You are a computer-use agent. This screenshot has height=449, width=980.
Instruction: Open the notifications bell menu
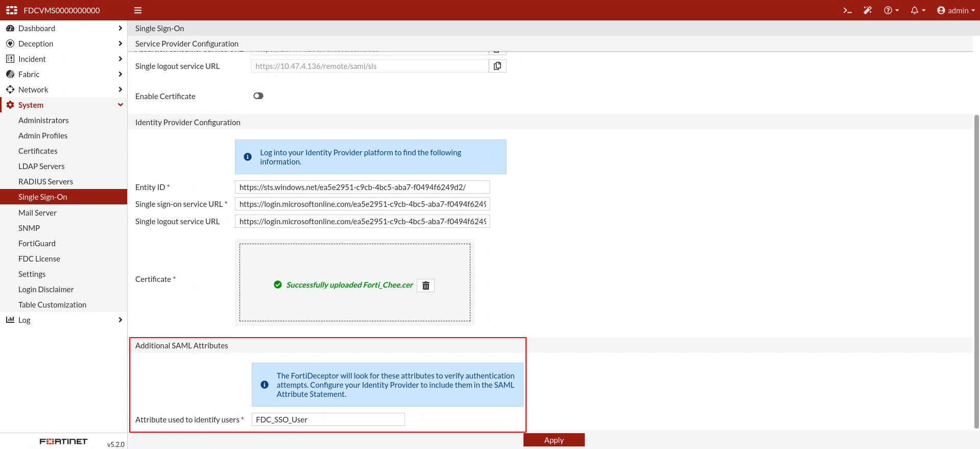pos(918,10)
